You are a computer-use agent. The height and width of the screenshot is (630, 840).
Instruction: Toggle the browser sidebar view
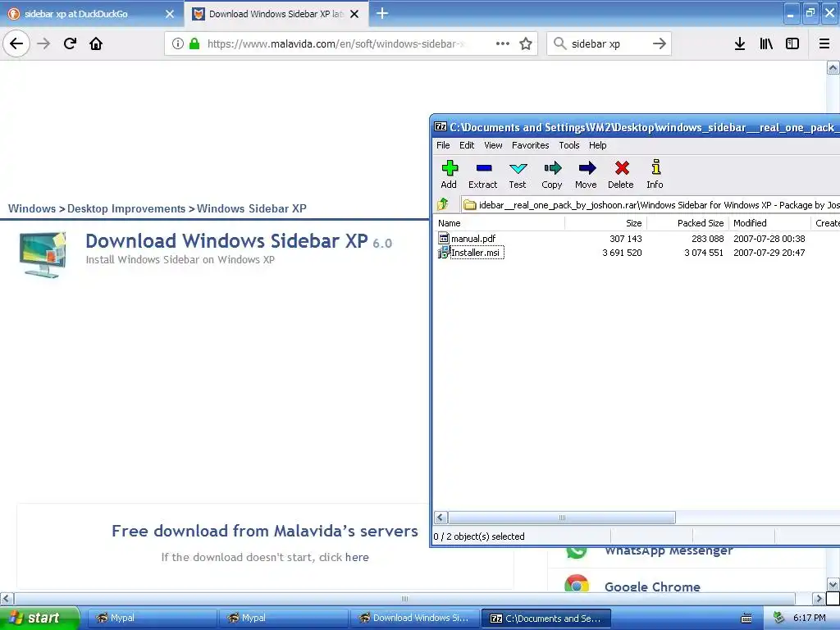pos(792,43)
